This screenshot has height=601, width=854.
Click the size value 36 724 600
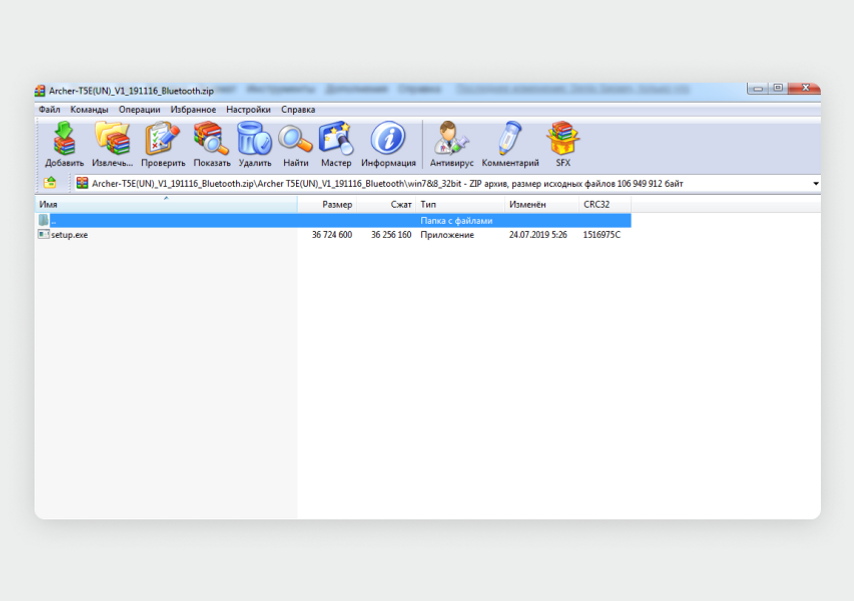pyautogui.click(x=332, y=235)
